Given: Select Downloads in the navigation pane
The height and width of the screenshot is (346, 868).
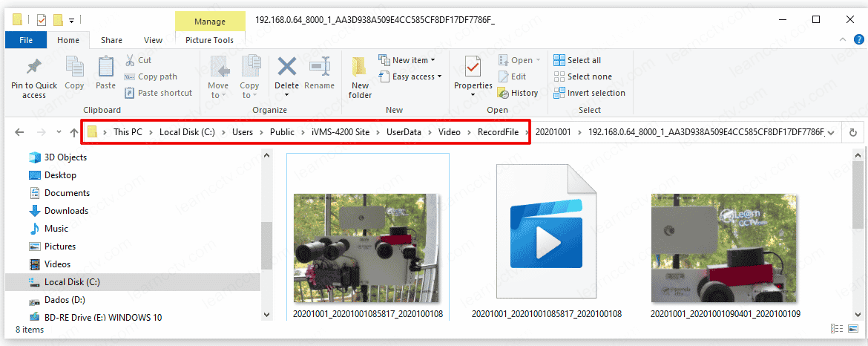Looking at the screenshot, I should [66, 211].
